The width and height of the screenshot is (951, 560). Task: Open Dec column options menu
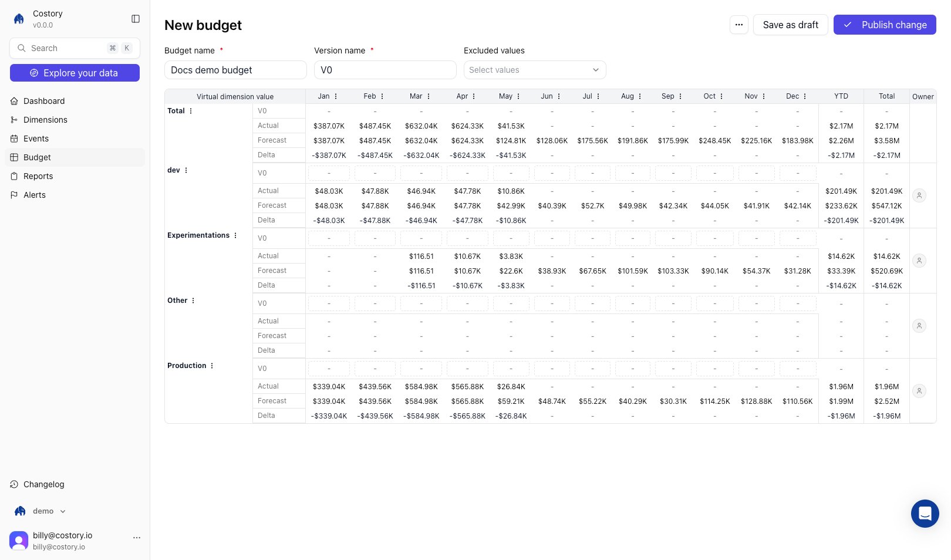[805, 96]
